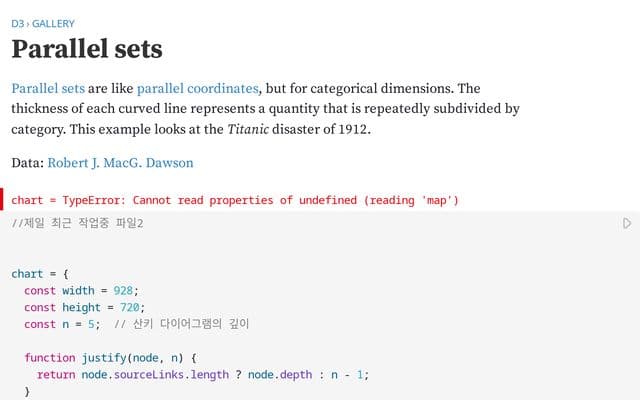Click the breadcrumb chevron between D3 and GALLERY
Image resolution: width=640 pixels, height=400 pixels.
[28, 24]
